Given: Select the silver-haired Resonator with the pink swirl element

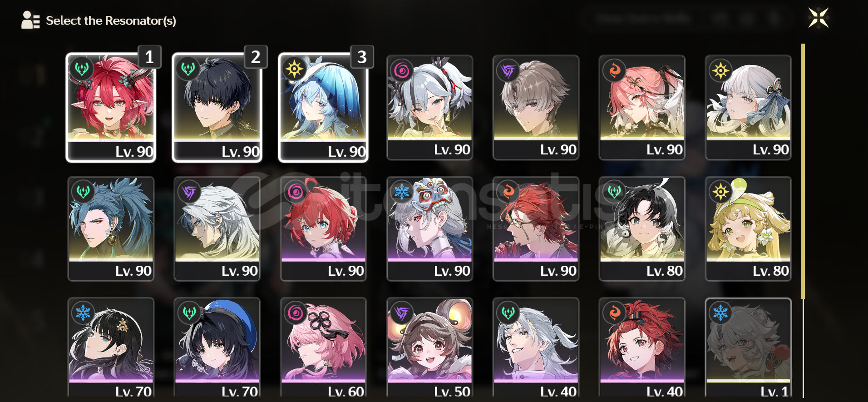Looking at the screenshot, I should click(429, 108).
